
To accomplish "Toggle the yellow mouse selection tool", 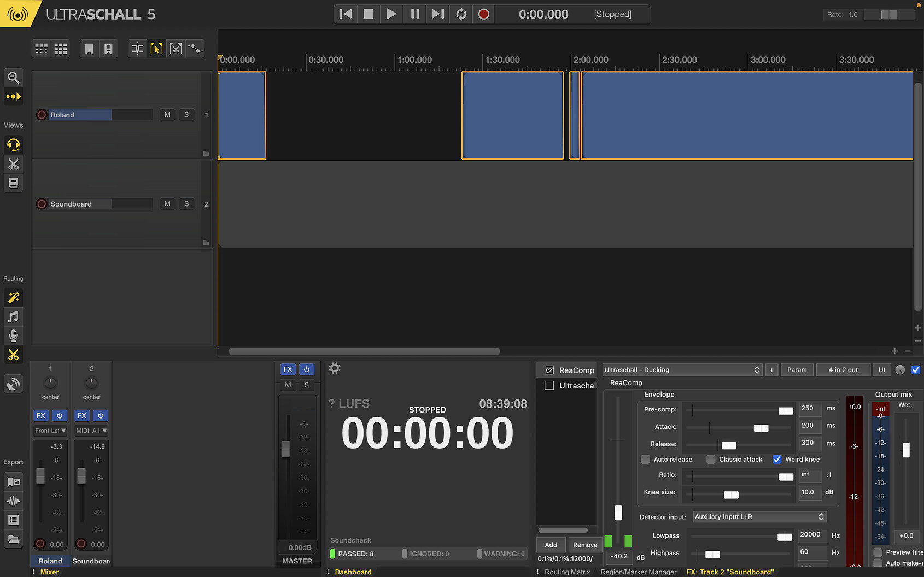I will [156, 49].
